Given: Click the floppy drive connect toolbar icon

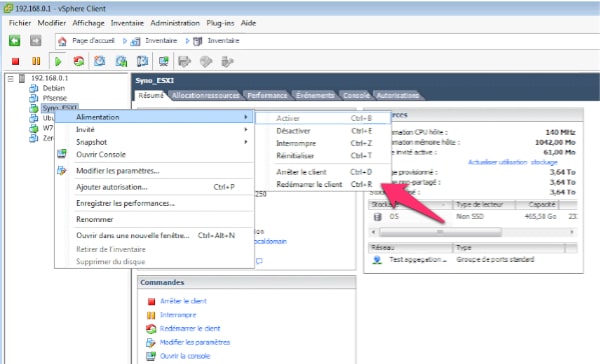Looking at the screenshot, I should coord(184,61).
